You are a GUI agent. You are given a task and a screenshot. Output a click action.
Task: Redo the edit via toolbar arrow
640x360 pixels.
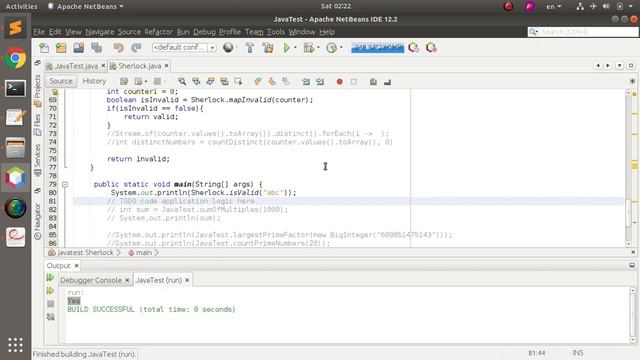tap(136, 48)
